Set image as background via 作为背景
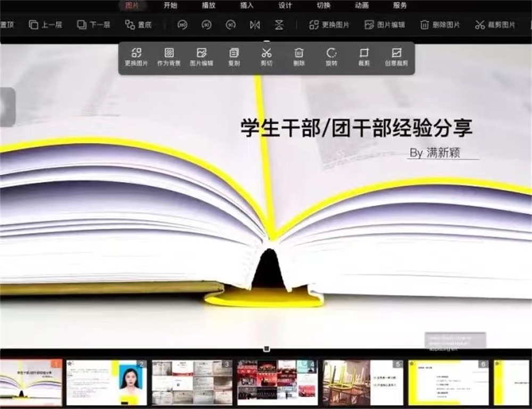Viewport: 532px width, 409px height. (169, 57)
